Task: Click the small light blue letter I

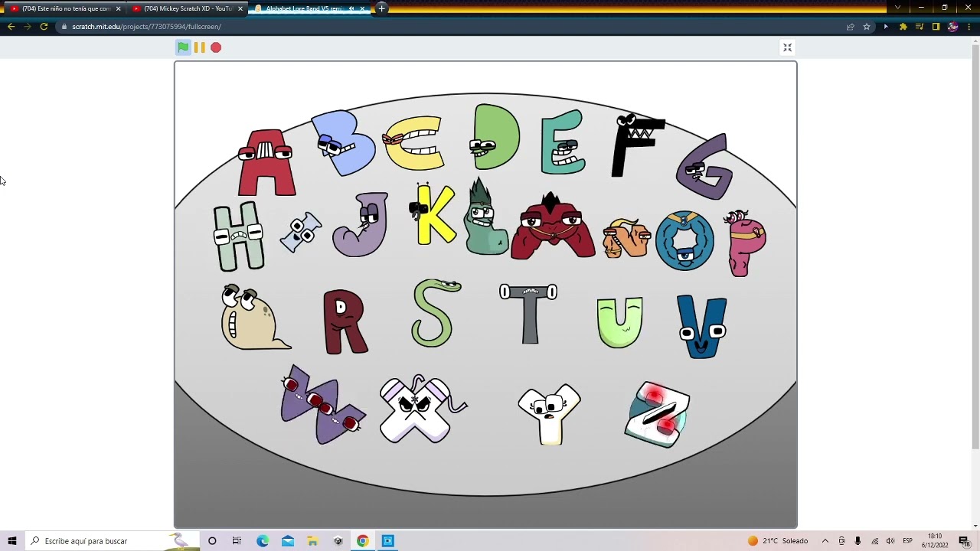Action: click(300, 232)
